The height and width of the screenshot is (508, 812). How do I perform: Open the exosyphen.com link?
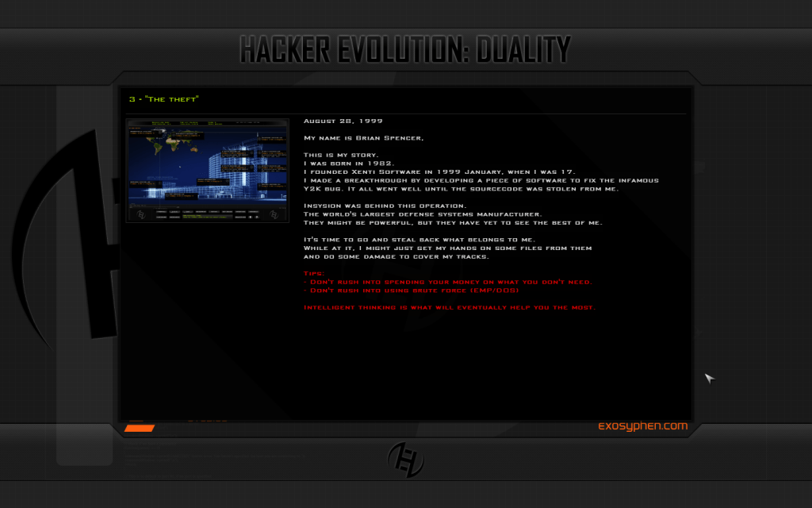642,425
